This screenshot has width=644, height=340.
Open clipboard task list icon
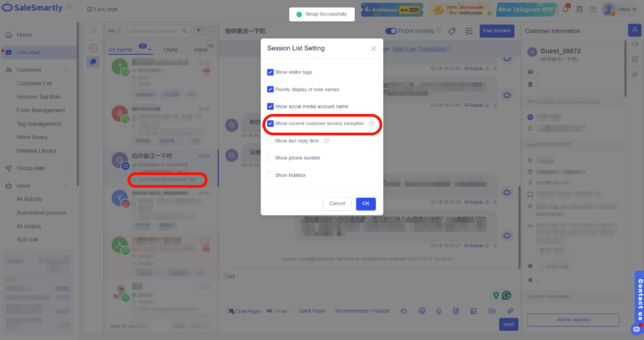pyautogui.click(x=580, y=9)
